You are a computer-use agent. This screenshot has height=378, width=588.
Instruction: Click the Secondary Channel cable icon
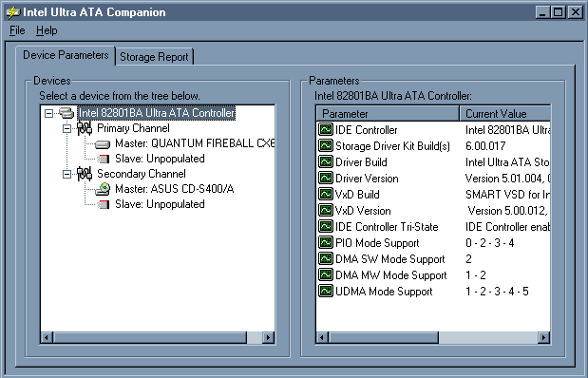85,174
